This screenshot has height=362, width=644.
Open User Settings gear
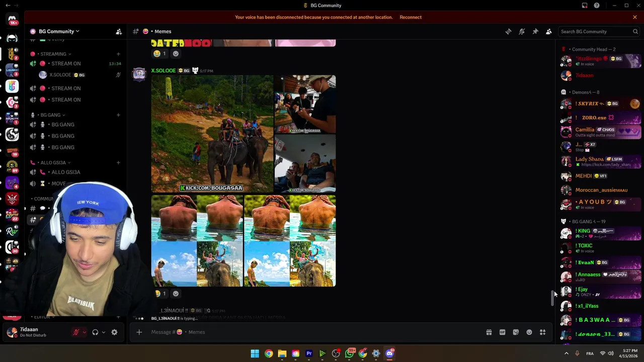tap(114, 332)
